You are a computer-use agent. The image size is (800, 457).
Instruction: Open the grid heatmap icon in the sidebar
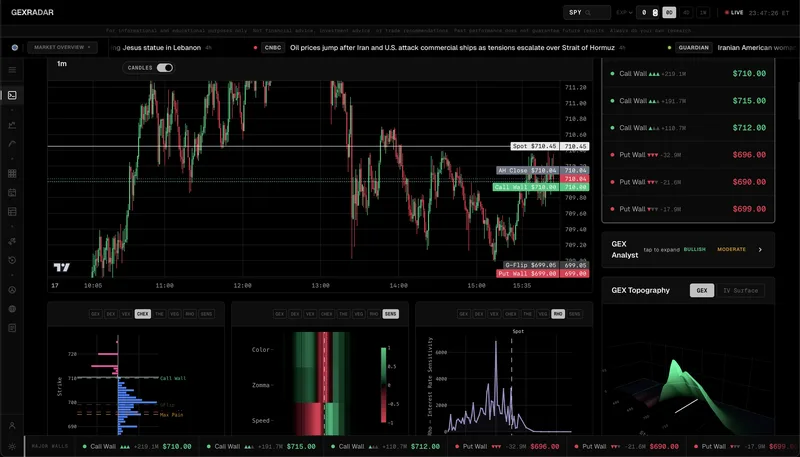point(12,173)
